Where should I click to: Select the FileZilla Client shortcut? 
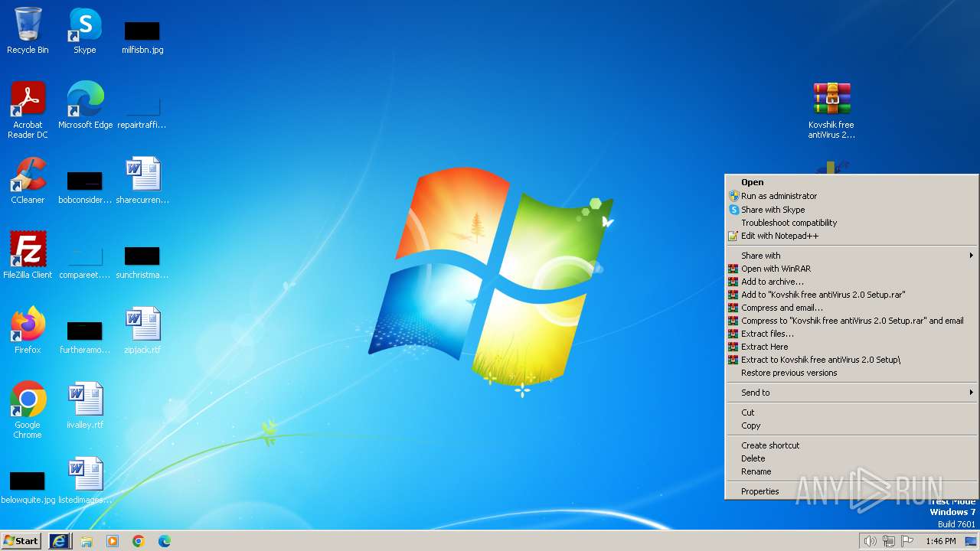tap(28, 255)
